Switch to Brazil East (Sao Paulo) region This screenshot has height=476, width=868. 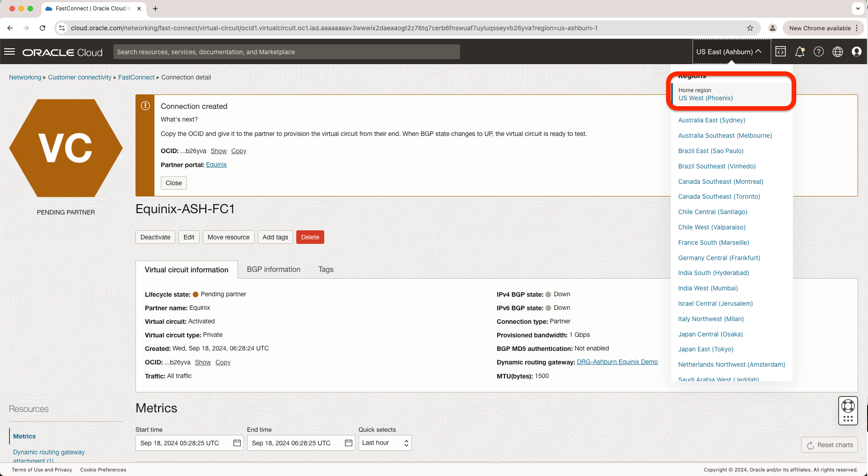coord(711,151)
